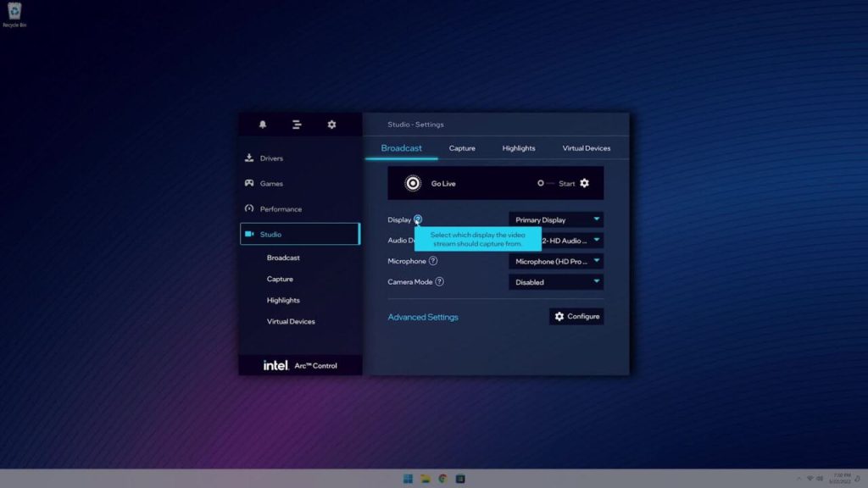Click the help icon next to Camera Mode

coord(439,282)
